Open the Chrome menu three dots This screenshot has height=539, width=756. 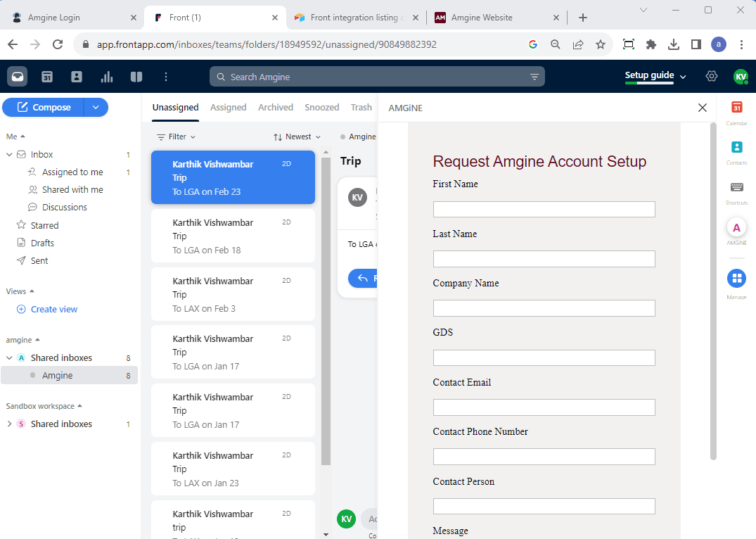pyautogui.click(x=741, y=44)
